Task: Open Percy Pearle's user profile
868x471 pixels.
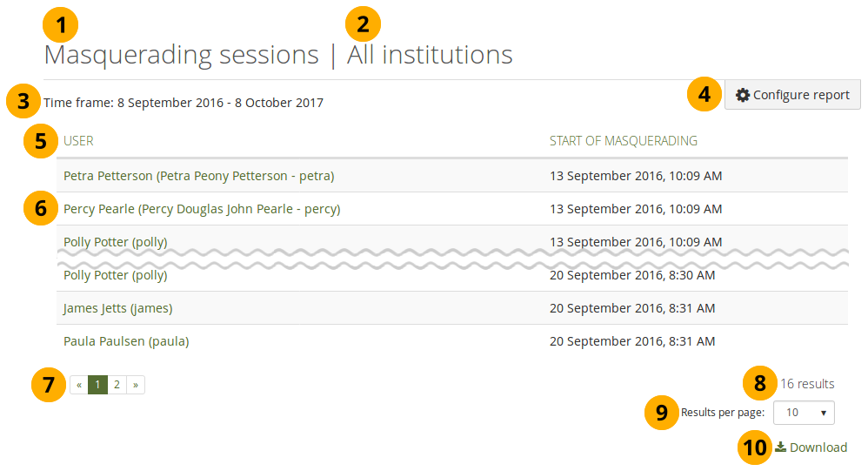Action: point(202,209)
